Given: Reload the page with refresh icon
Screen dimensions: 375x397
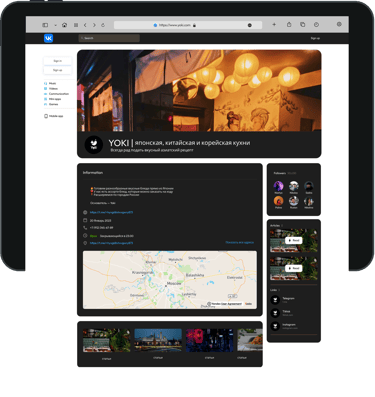Looking at the screenshot, I should click(x=103, y=25).
